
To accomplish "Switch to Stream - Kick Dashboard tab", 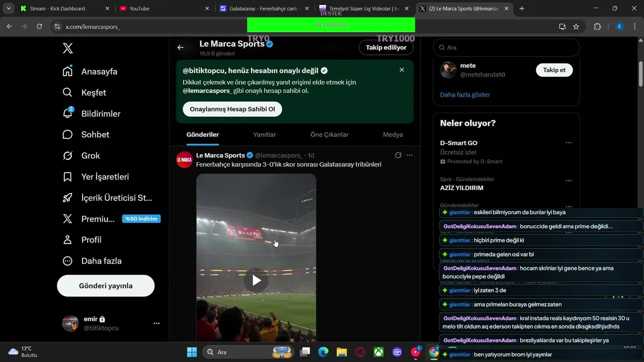I will pyautogui.click(x=64, y=9).
